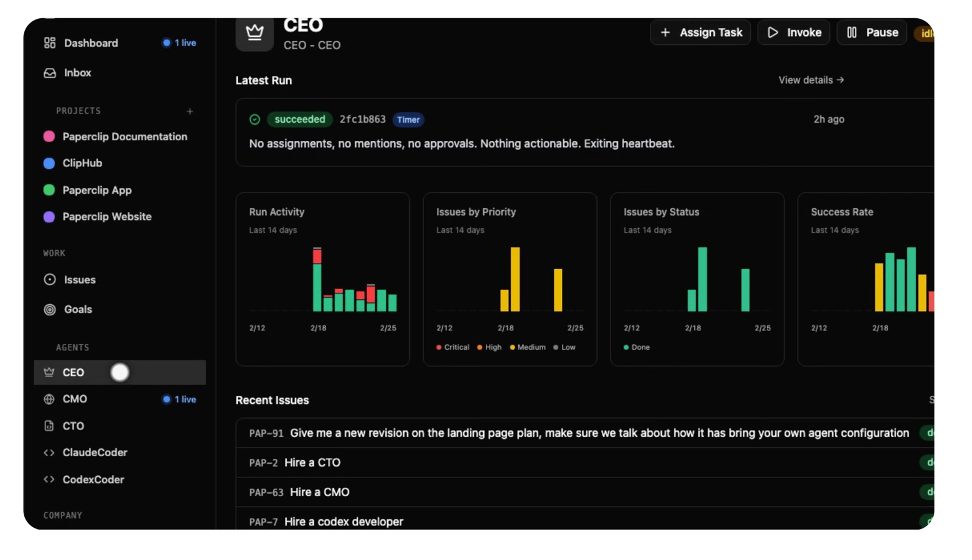Click the large crown avatar icon

[255, 33]
